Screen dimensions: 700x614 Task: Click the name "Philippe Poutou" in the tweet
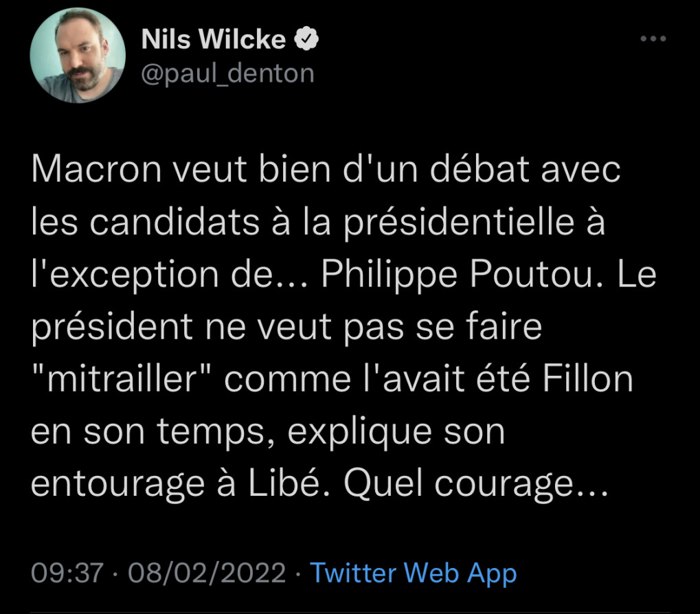click(457, 275)
